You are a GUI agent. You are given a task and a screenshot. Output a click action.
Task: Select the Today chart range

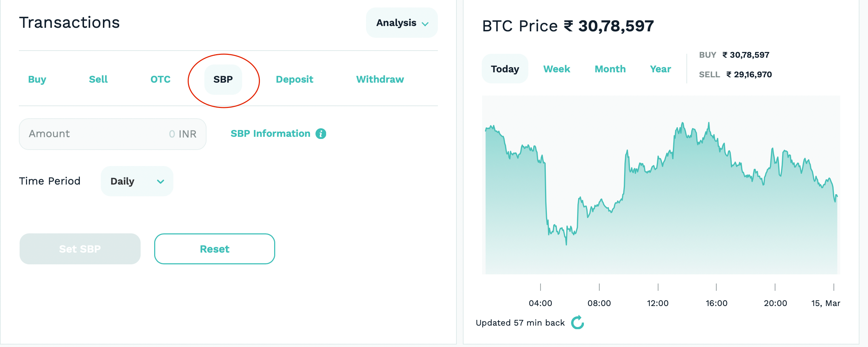tap(505, 69)
